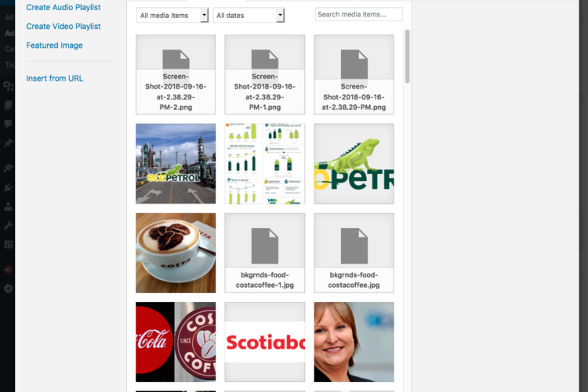
Task: Click the media grid vertical scrollbar
Action: point(407,55)
